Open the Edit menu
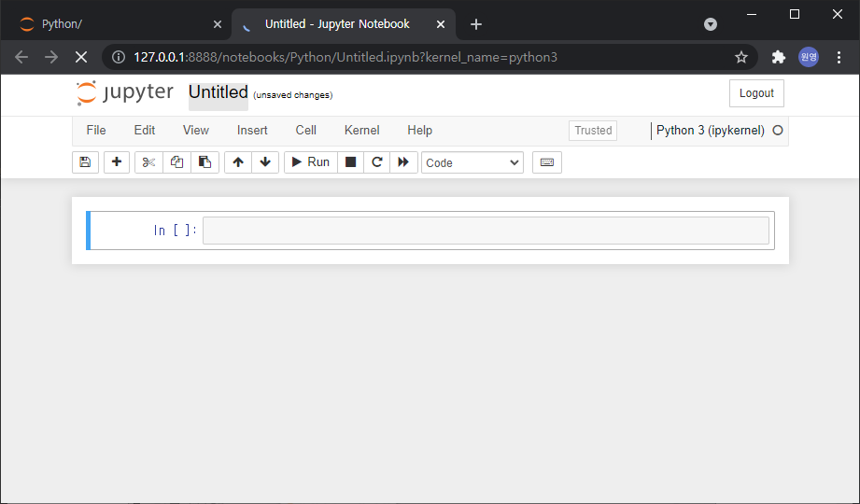The height and width of the screenshot is (504, 860). (144, 131)
